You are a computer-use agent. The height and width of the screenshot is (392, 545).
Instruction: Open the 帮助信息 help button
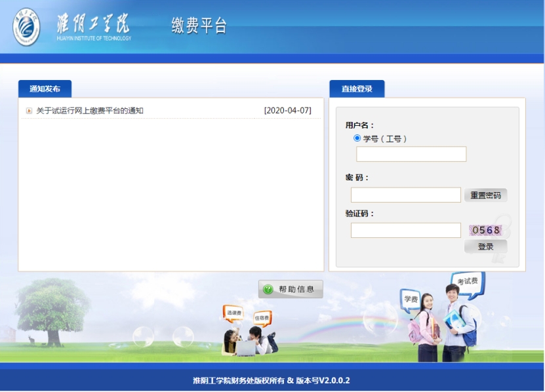(291, 289)
